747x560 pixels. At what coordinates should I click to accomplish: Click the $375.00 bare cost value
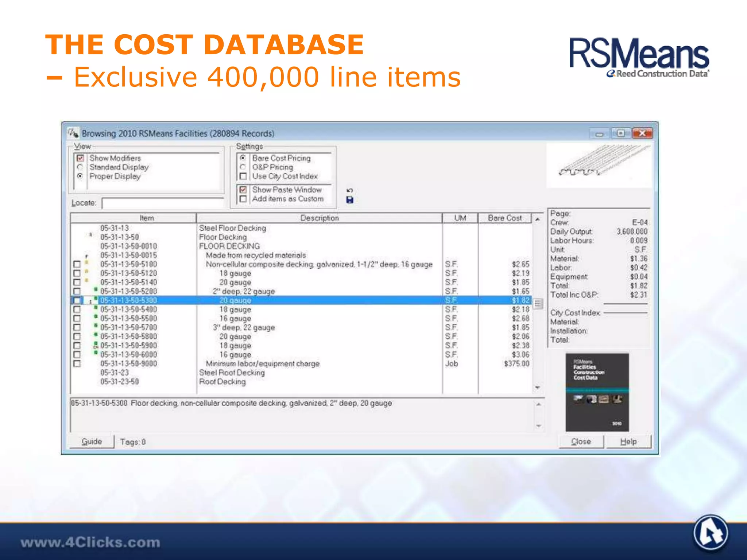(516, 363)
